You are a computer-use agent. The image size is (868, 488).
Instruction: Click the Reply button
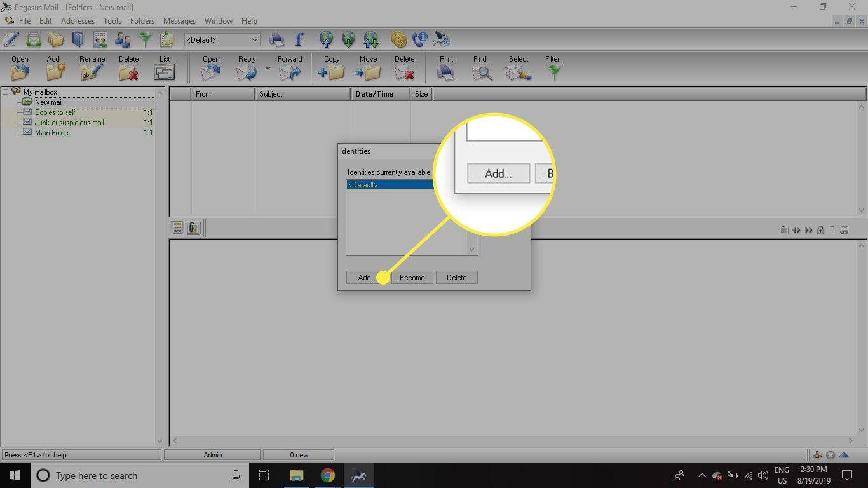pos(247,67)
